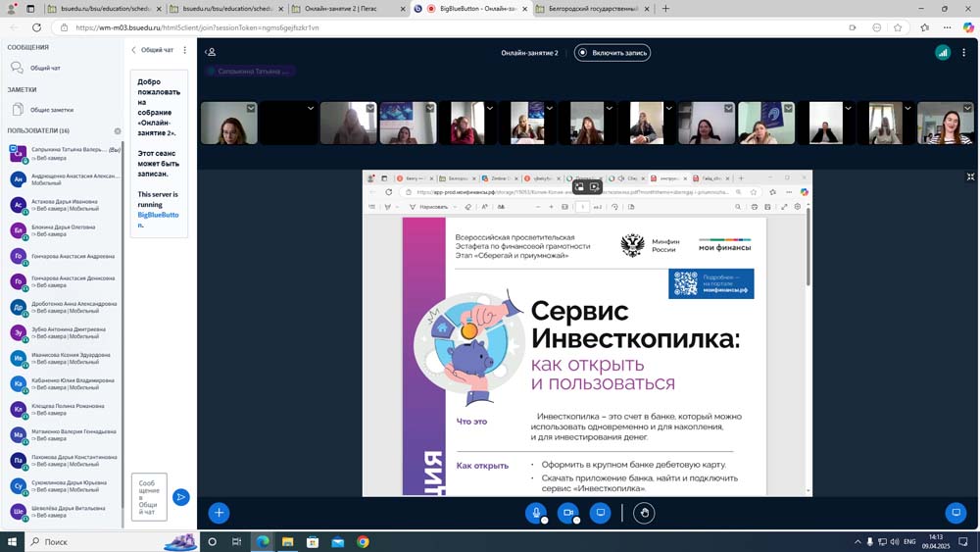Start recording with Включить запись
This screenshot has height=552, width=980.
(612, 53)
